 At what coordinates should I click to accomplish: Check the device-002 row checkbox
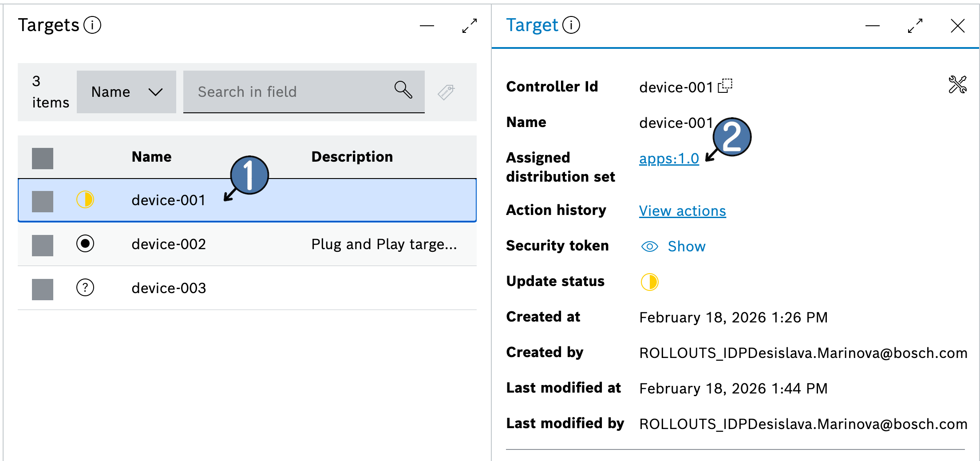pos(43,245)
